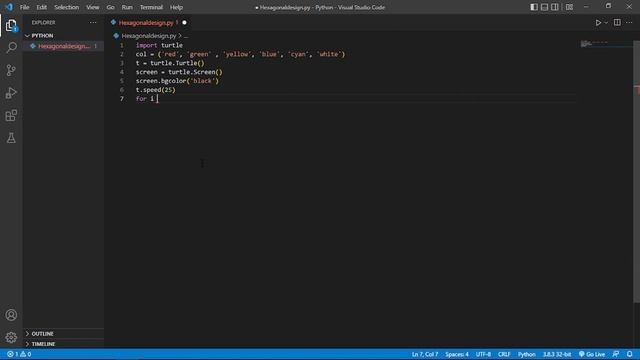
Task: Click the 'import turtle' code line
Action: pos(159,45)
